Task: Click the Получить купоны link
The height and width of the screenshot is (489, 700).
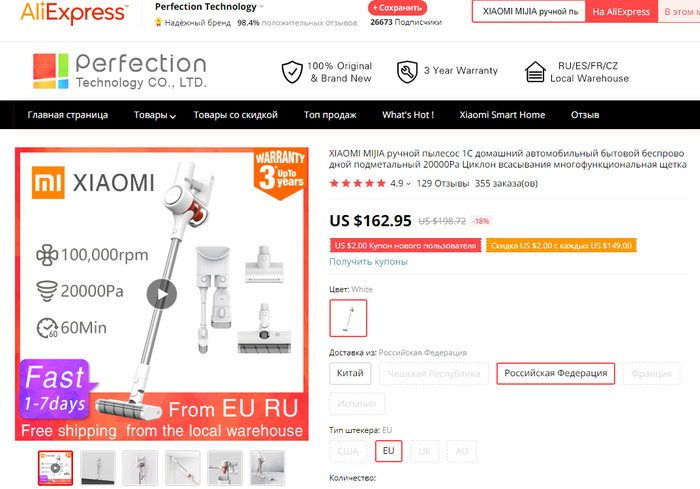Action: click(368, 262)
